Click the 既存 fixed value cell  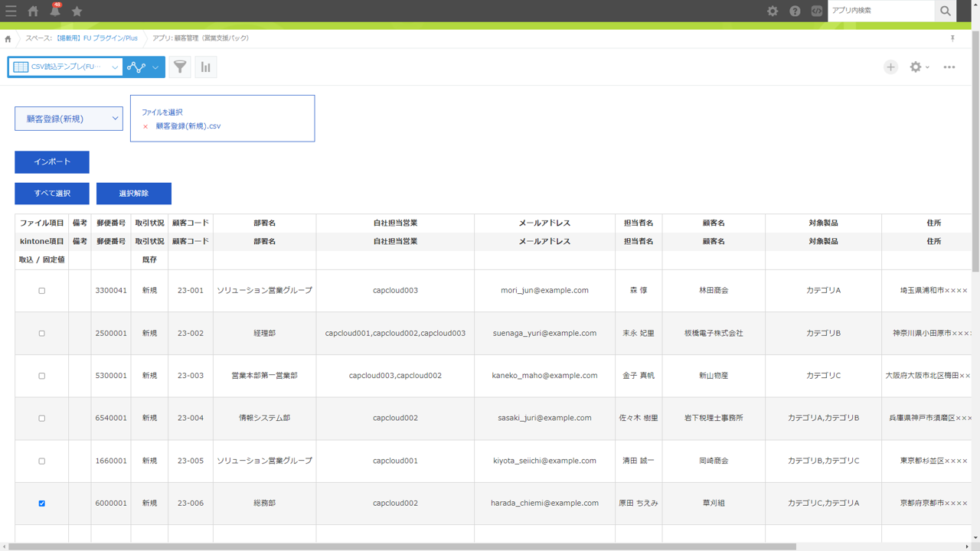149,260
